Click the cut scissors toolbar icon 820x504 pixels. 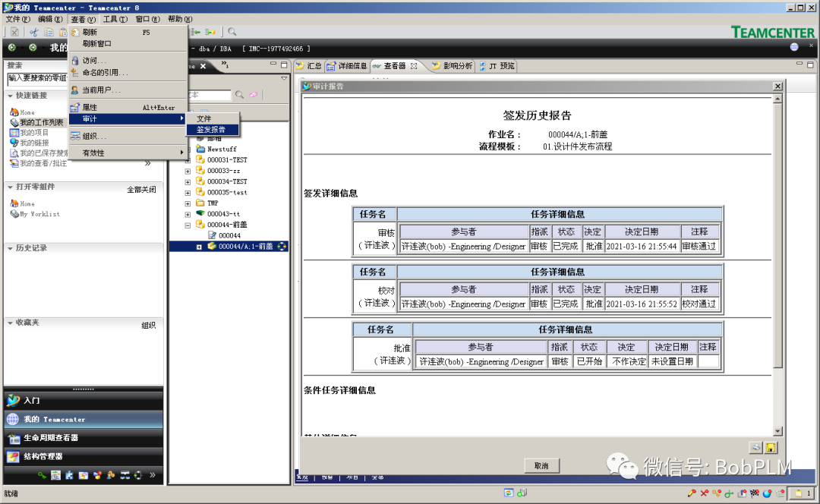tap(34, 32)
